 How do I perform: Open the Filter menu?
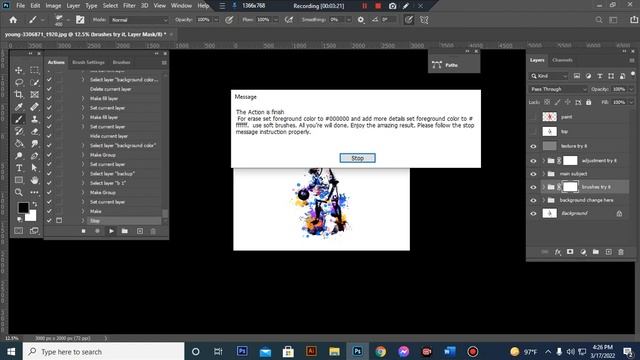tap(129, 6)
